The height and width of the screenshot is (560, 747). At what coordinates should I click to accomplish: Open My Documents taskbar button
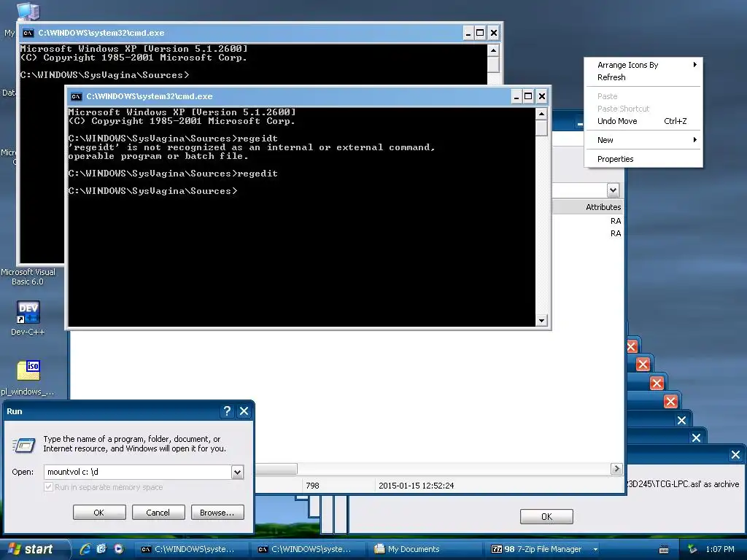(x=422, y=549)
